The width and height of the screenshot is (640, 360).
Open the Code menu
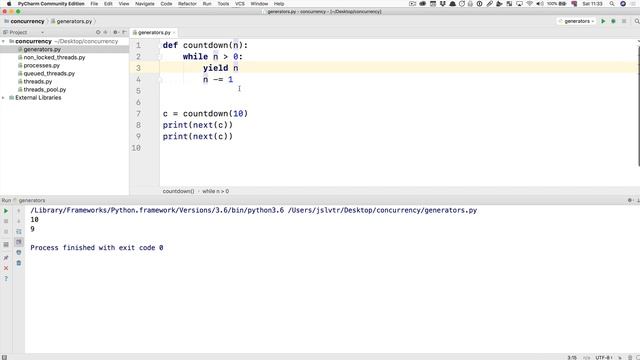(x=166, y=4)
